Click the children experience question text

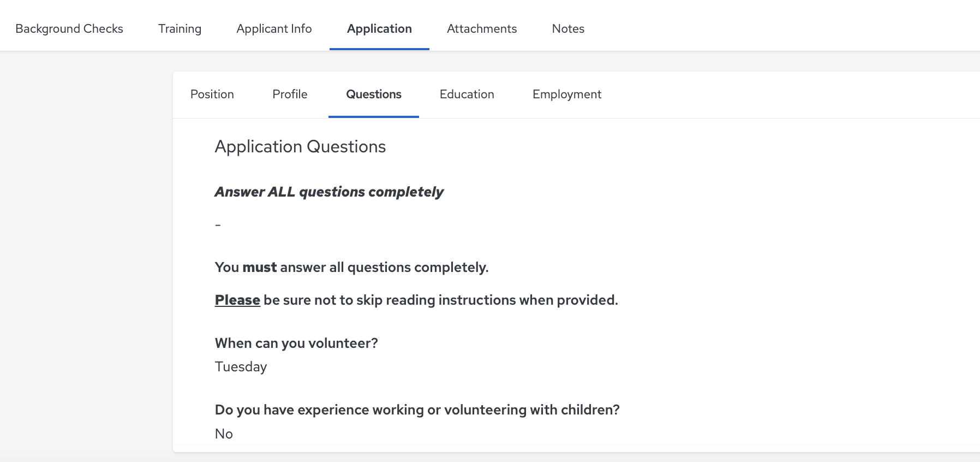[417, 410]
